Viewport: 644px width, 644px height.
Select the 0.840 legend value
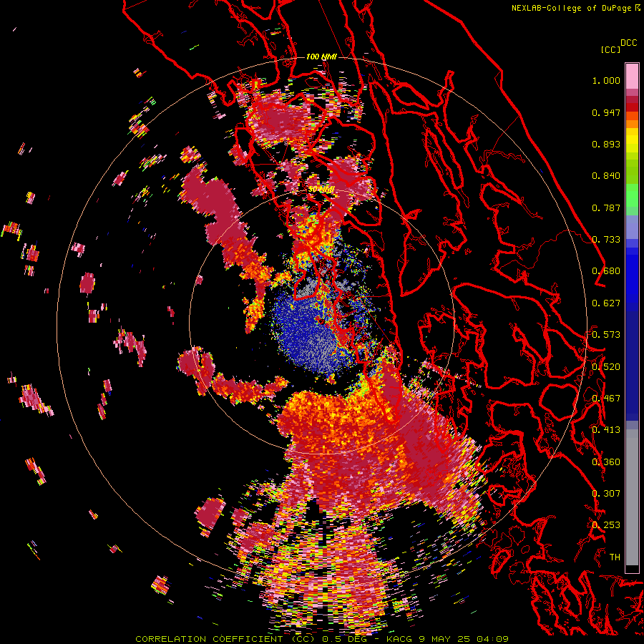[606, 176]
